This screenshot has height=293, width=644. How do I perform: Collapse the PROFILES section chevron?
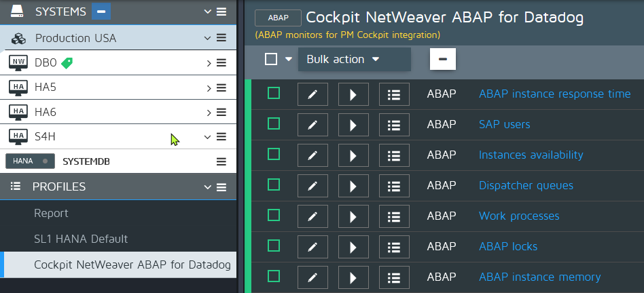click(x=208, y=187)
